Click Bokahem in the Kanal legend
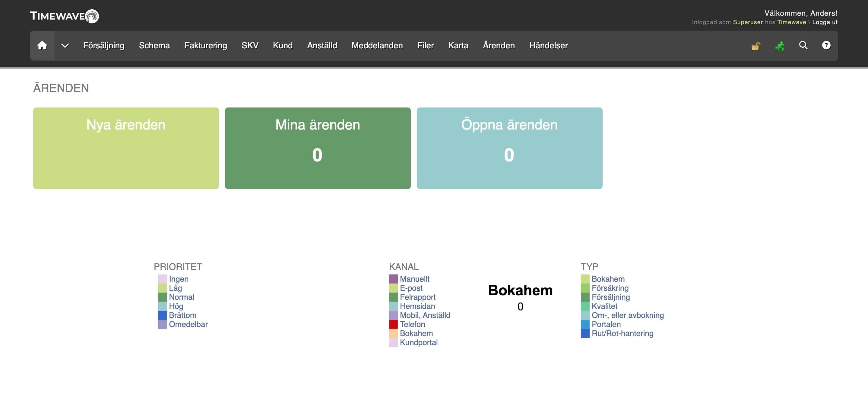This screenshot has width=868, height=407. point(416,334)
